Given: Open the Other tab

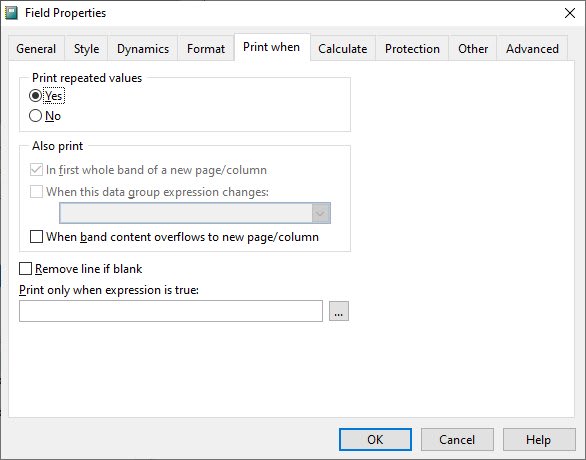Looking at the screenshot, I should click(x=473, y=49).
